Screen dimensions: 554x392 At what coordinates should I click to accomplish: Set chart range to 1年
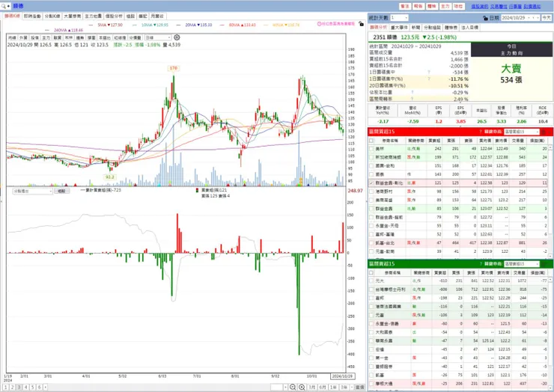pos(333,387)
